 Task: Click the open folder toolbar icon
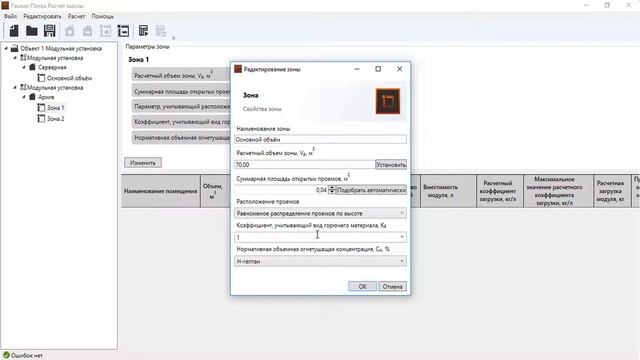coord(32,31)
